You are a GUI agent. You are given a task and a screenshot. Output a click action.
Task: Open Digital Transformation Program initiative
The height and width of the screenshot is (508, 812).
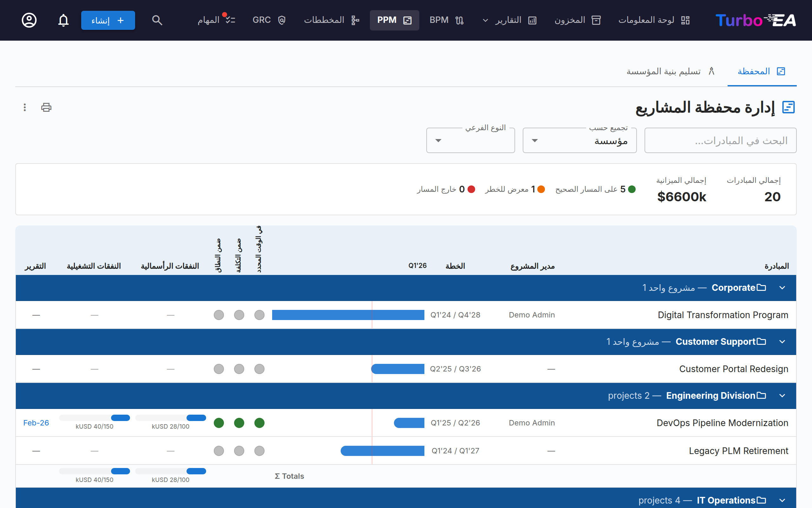point(723,315)
